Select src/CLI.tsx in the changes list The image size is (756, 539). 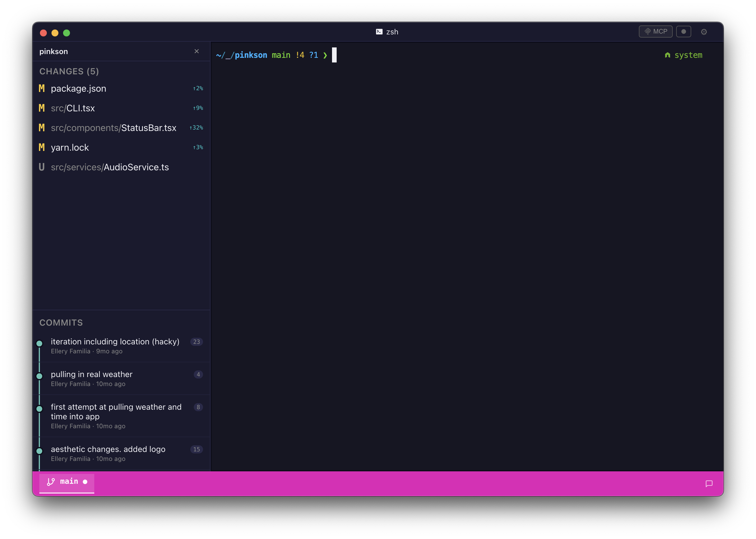(73, 108)
